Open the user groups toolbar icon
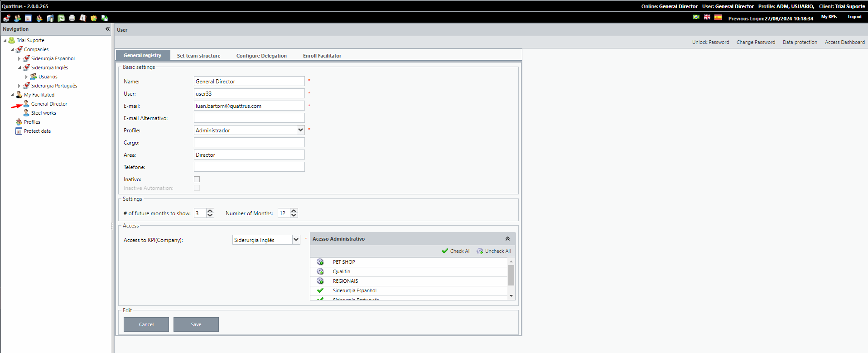The height and width of the screenshot is (353, 868). [x=39, y=18]
